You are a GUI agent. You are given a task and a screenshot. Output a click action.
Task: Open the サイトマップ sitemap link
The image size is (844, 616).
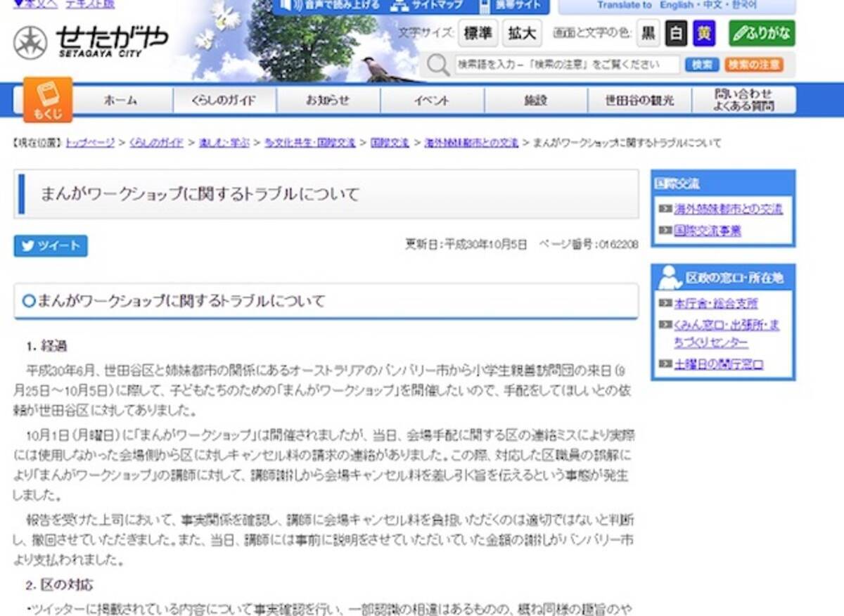click(x=428, y=5)
